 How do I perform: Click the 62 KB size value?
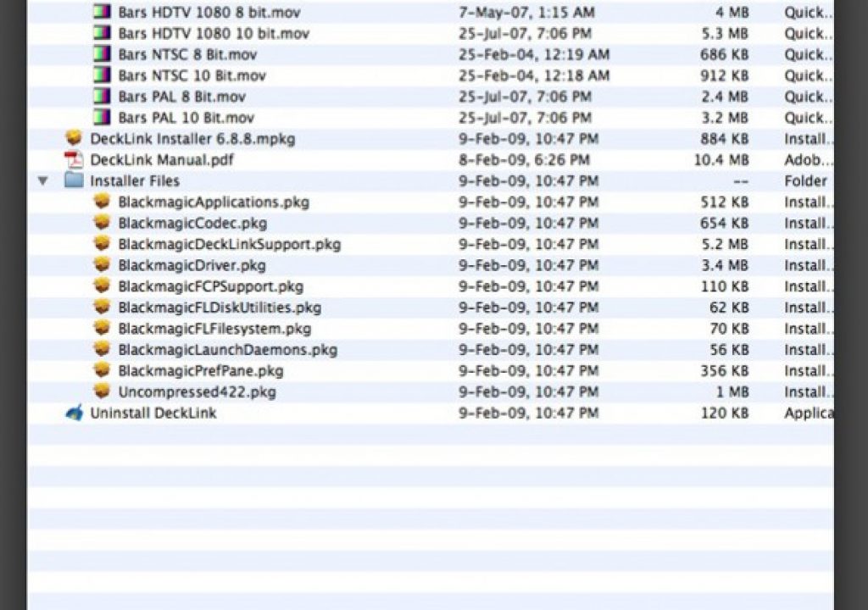click(729, 308)
